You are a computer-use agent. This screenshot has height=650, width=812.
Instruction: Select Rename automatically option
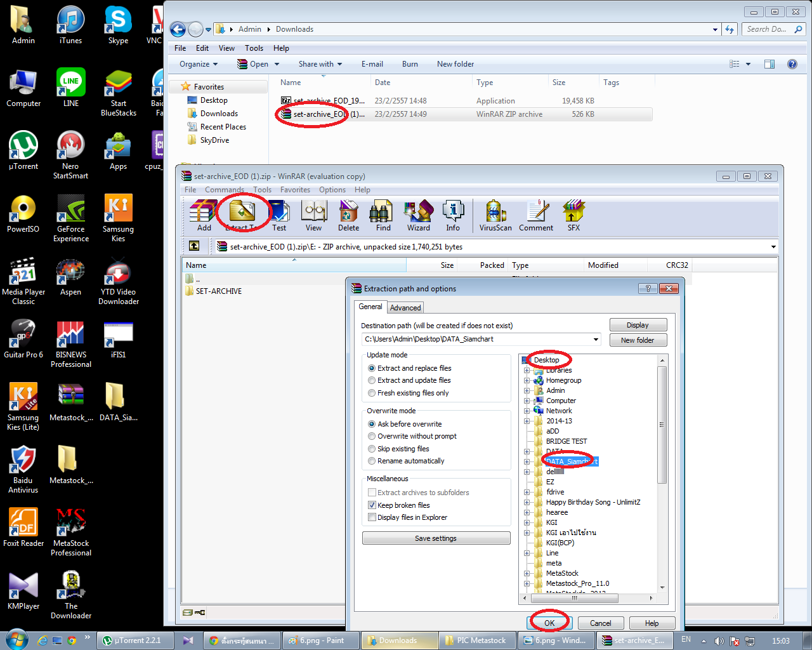pyautogui.click(x=407, y=461)
